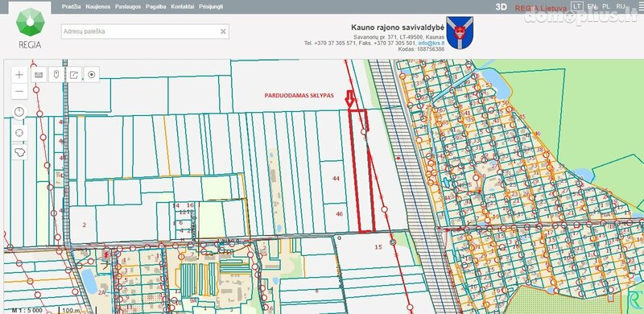Zoom out with the minus button
644x314 pixels.
coord(19,91)
